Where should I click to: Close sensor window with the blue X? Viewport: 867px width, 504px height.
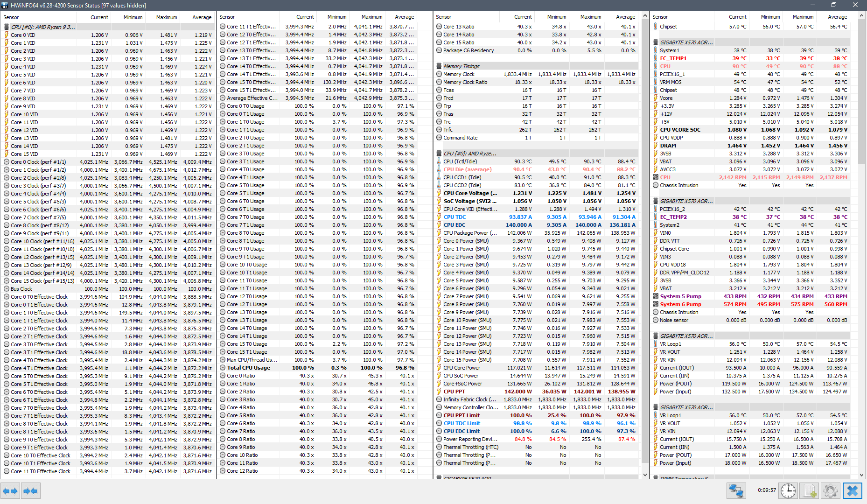point(853,491)
